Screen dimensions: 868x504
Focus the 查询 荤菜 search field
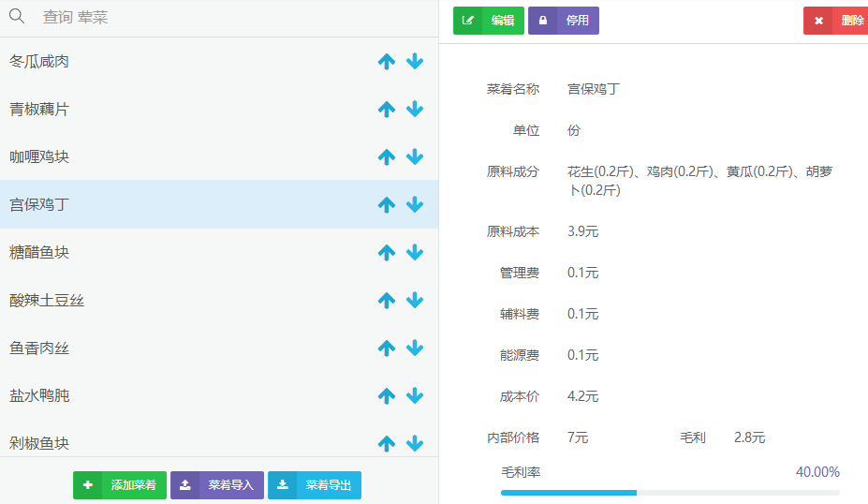tap(225, 18)
